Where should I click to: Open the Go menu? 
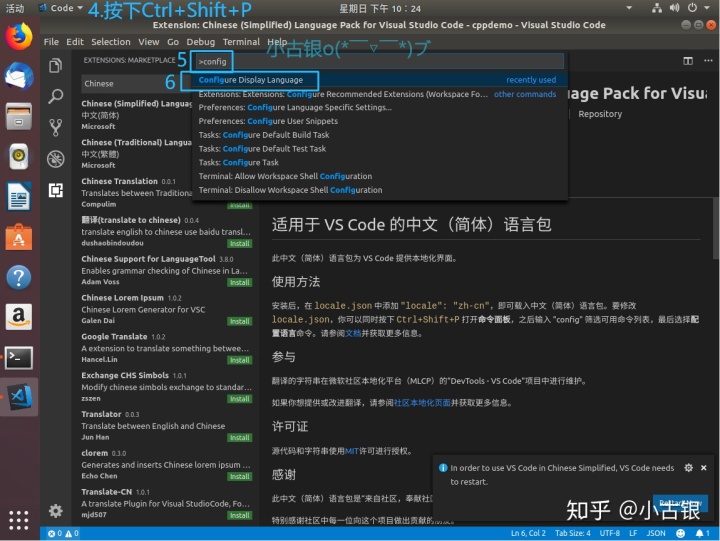[173, 42]
